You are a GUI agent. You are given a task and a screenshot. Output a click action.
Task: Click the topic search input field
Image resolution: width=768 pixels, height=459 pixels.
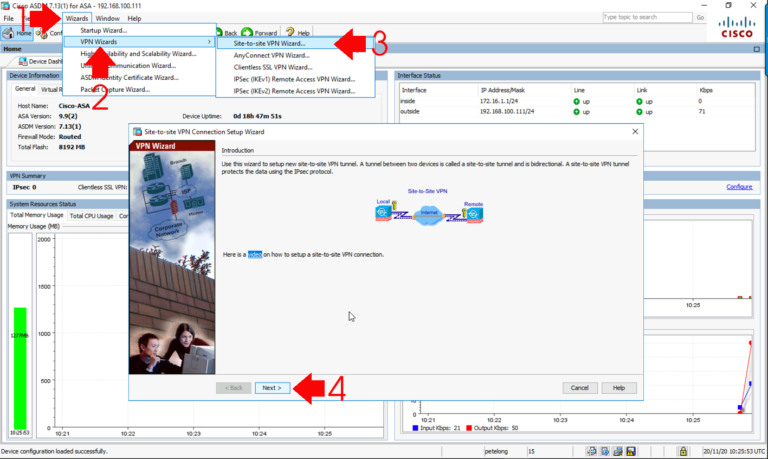(x=647, y=17)
